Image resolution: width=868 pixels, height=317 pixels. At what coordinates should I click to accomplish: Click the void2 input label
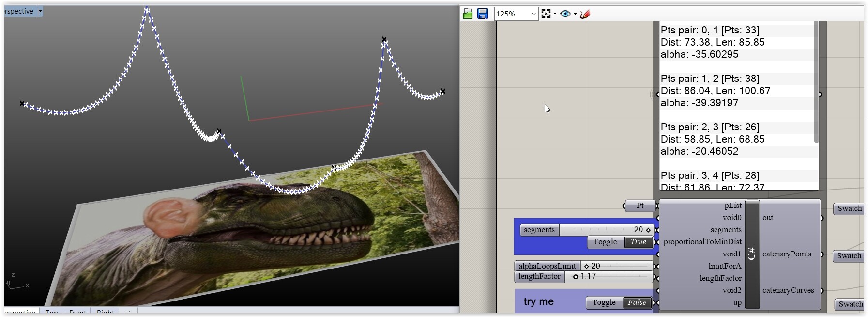click(x=732, y=290)
